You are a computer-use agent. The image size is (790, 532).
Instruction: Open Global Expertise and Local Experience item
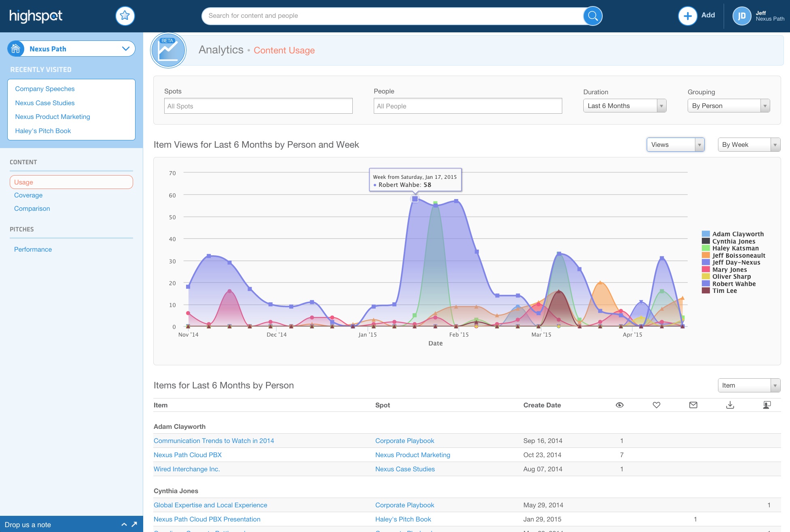point(210,505)
